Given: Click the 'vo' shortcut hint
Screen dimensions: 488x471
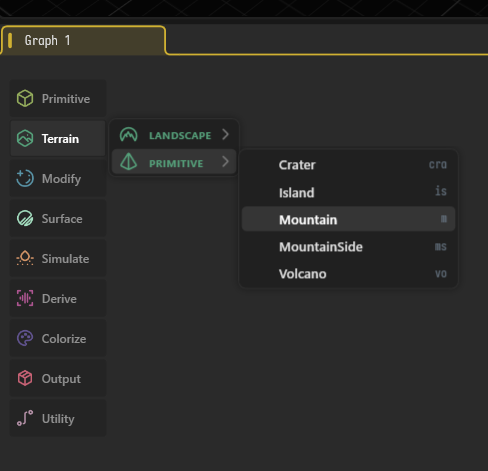Looking at the screenshot, I should tap(441, 274).
